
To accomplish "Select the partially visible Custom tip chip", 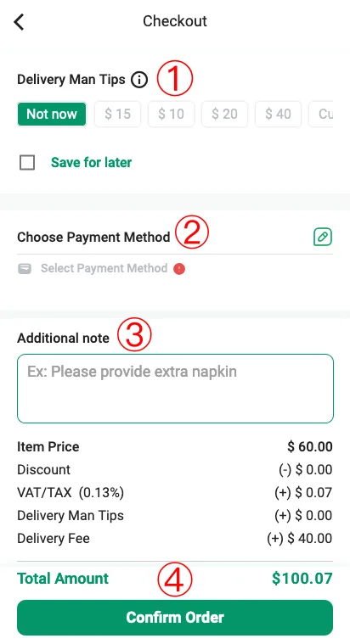I will (x=321, y=114).
